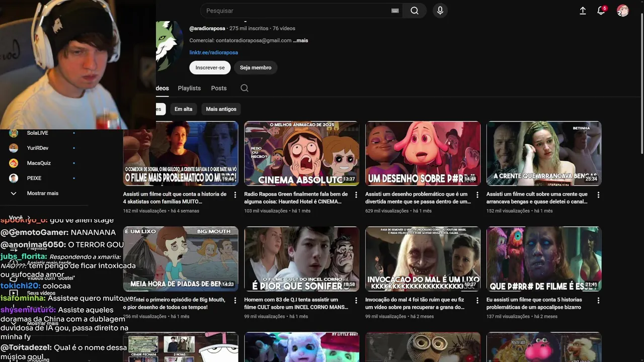Open QUE P#RR# DE FILME É ESSE thumbnail
Screen dimensions: 644x362
(544, 259)
